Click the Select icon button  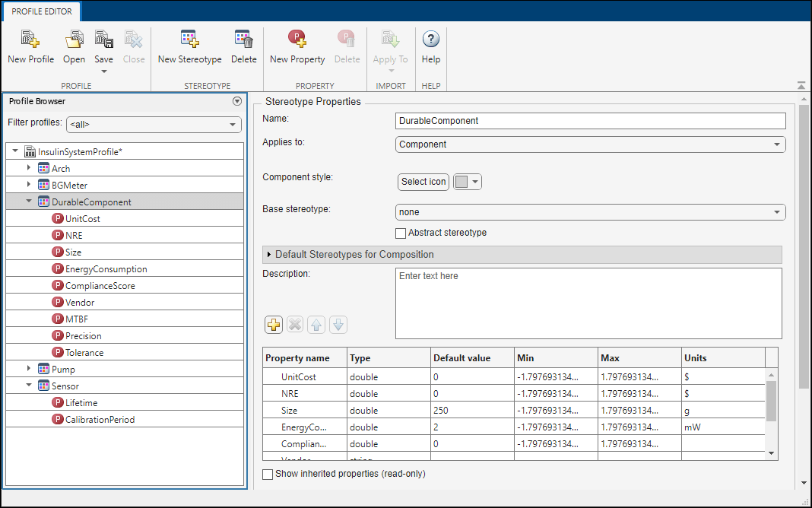pos(423,181)
